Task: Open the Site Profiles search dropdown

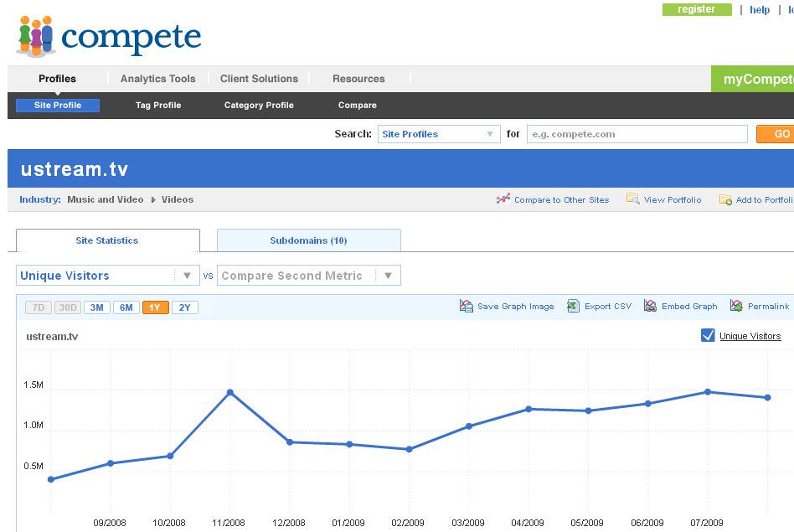Action: [439, 134]
